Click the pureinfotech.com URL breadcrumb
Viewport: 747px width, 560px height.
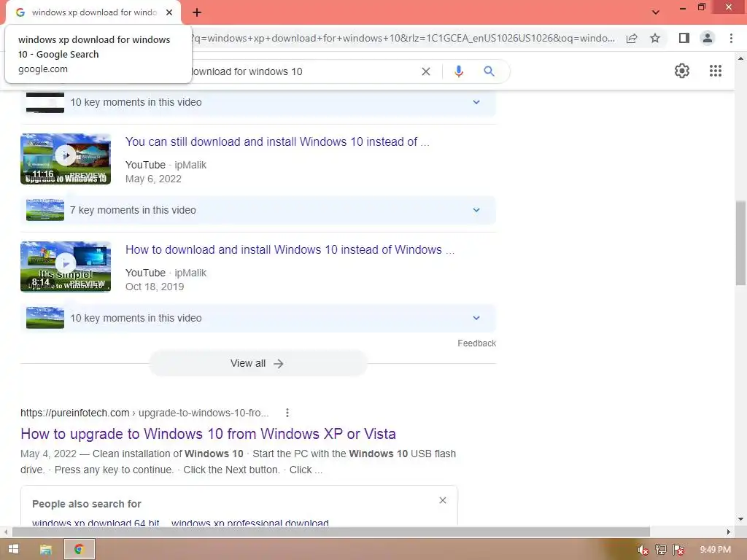pos(144,413)
